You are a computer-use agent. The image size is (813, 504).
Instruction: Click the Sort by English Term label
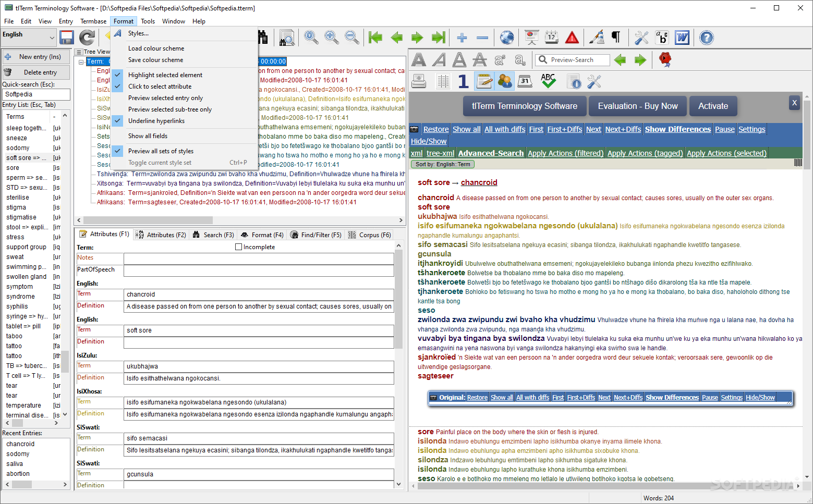[x=443, y=164]
